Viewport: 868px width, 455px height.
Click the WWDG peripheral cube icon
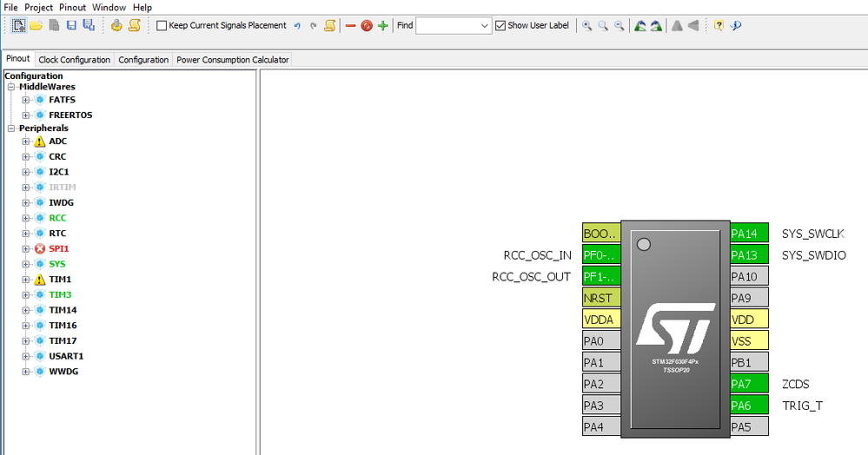click(39, 372)
